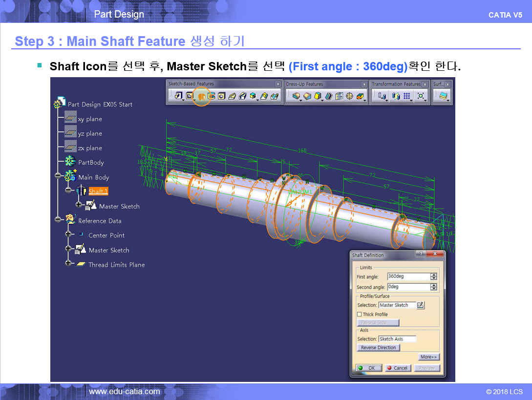Choose the Groove tool icon
The width and height of the screenshot is (532, 400).
pos(212,96)
